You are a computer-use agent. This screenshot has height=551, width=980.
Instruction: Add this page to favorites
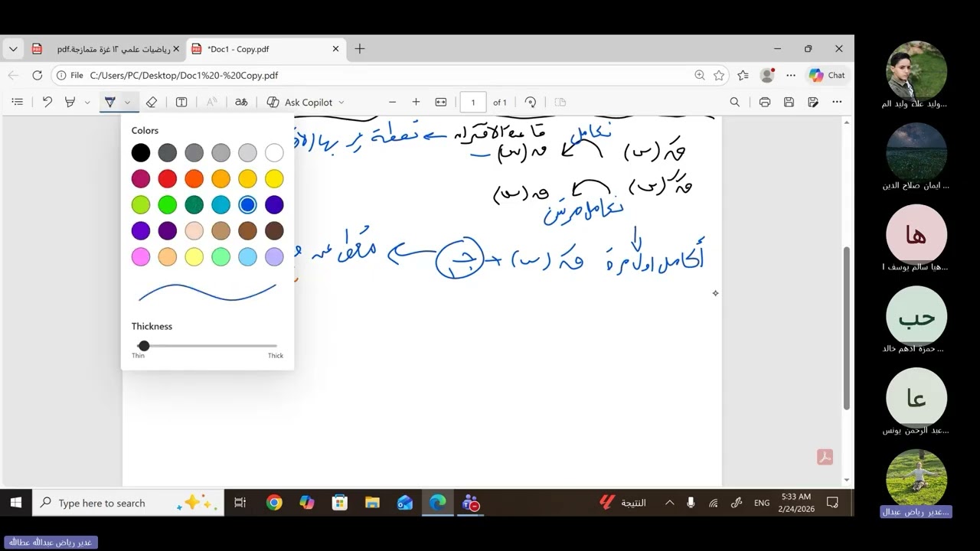719,75
